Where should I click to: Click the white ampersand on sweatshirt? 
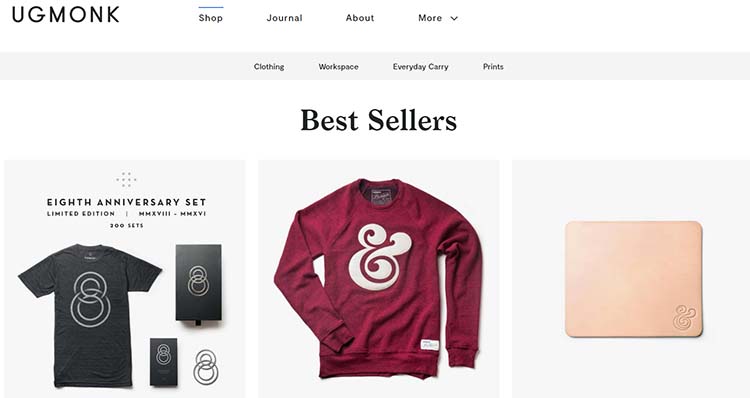(379, 257)
